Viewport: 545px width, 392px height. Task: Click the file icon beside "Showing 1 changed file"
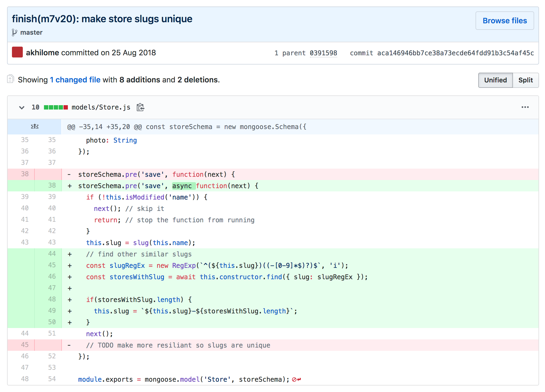[x=10, y=79]
